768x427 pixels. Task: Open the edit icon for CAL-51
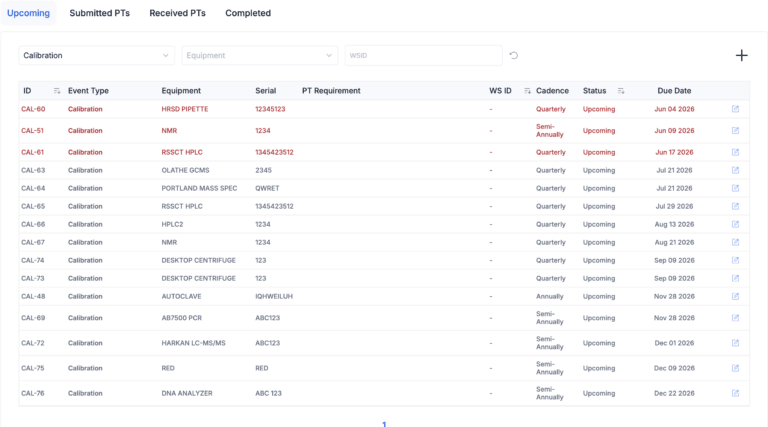point(735,130)
